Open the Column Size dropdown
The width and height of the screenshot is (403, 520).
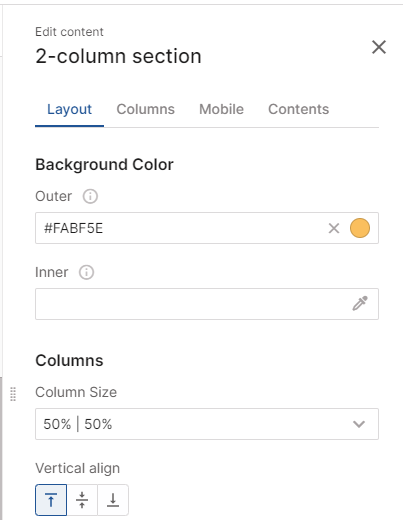tap(207, 424)
